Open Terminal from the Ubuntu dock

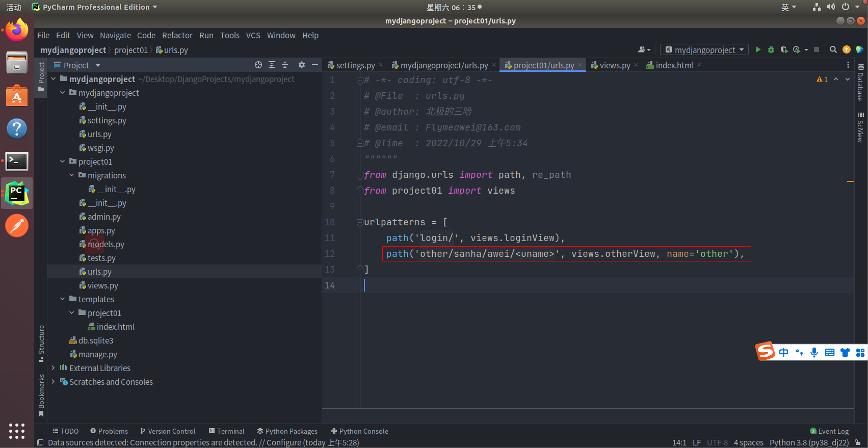(x=17, y=161)
